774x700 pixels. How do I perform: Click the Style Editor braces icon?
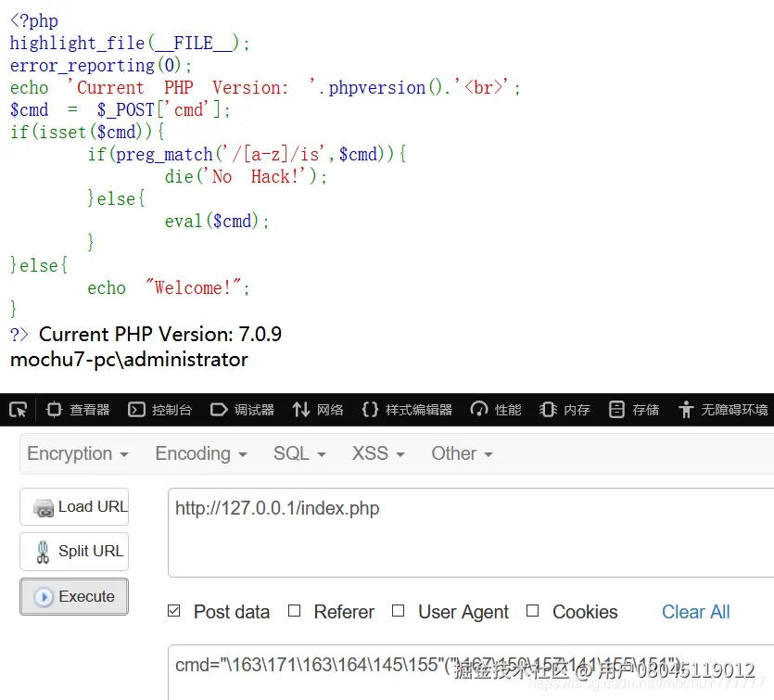point(370,410)
